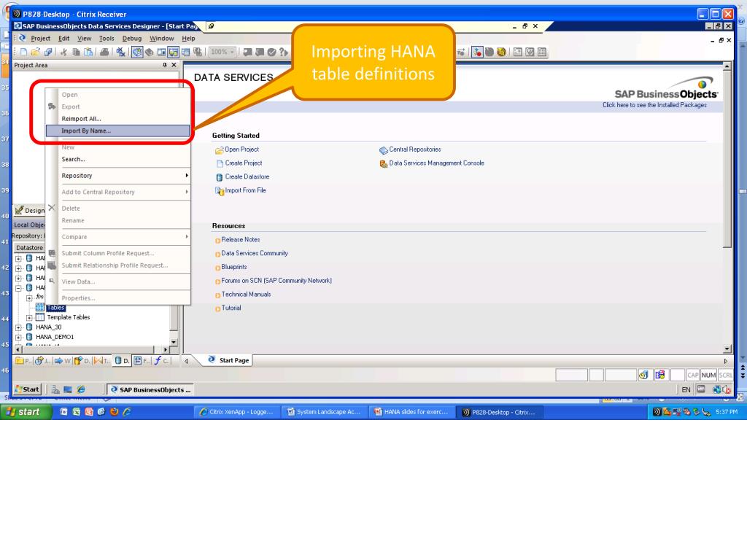Click the Open Project link
Viewport: 747px width, 560px height.
click(x=241, y=149)
